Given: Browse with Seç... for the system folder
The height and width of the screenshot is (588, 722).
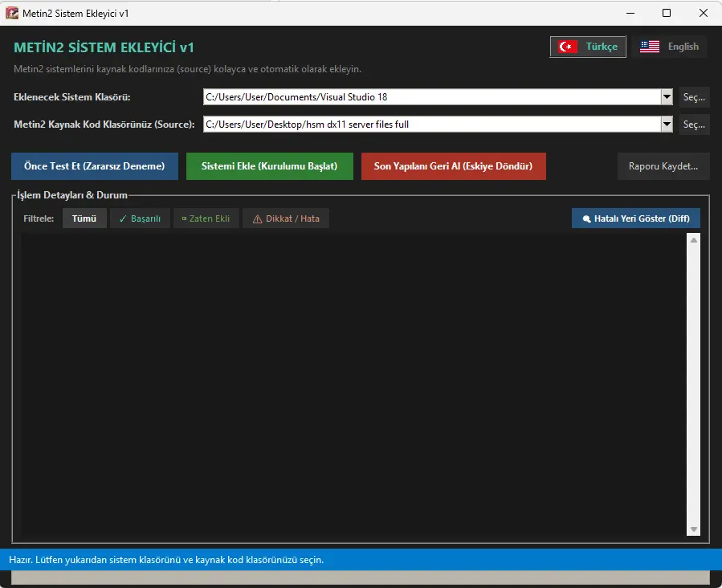Looking at the screenshot, I should pyautogui.click(x=695, y=97).
